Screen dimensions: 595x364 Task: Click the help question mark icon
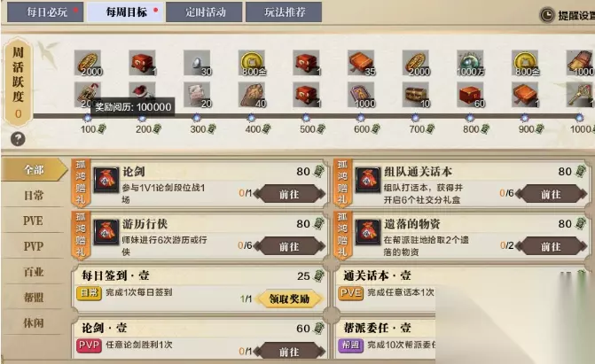click(x=18, y=139)
